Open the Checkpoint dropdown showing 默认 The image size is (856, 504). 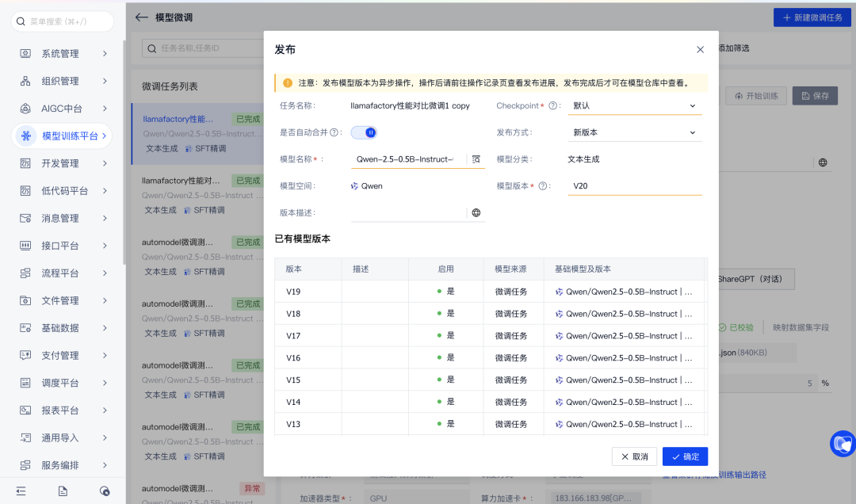coord(634,105)
